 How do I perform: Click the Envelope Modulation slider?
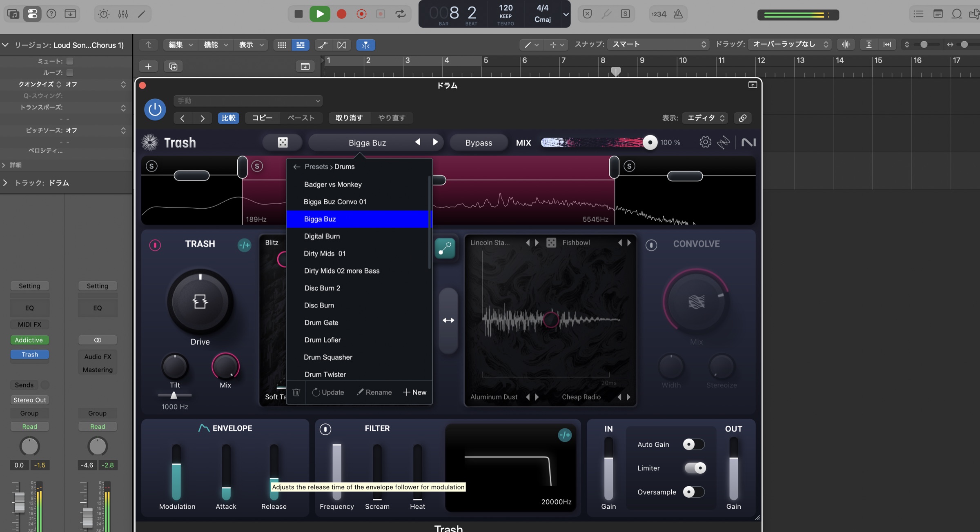pos(176,472)
